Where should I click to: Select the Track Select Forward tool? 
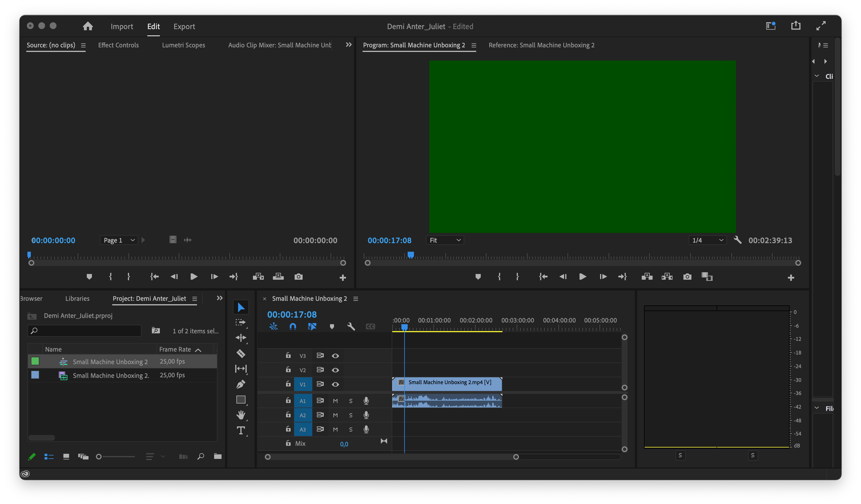click(241, 322)
